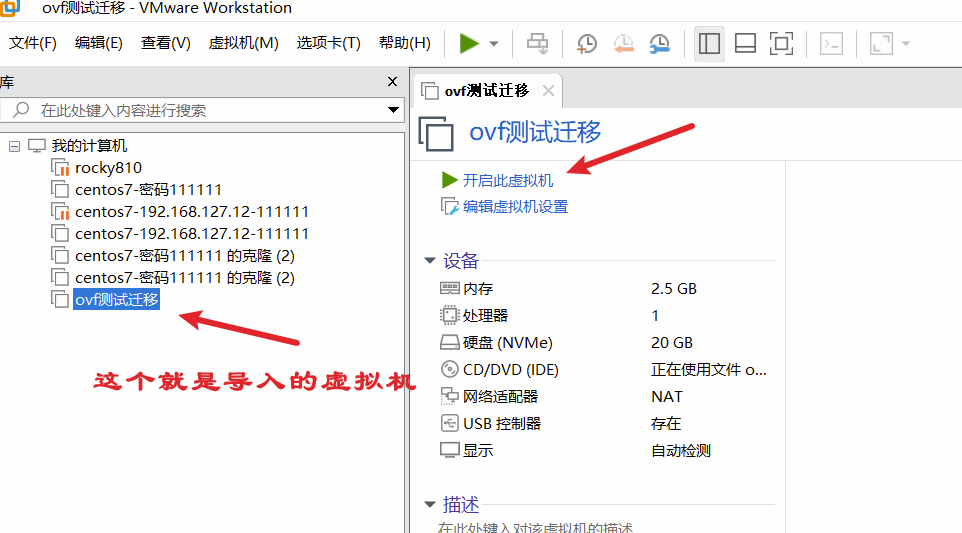
Task: Click the 自动检测 display value
Action: click(x=681, y=450)
